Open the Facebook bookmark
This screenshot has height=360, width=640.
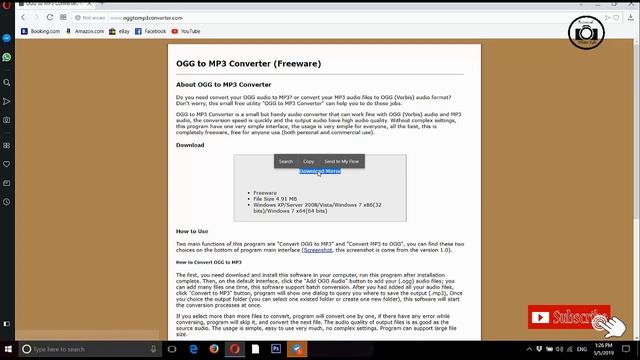coord(150,31)
